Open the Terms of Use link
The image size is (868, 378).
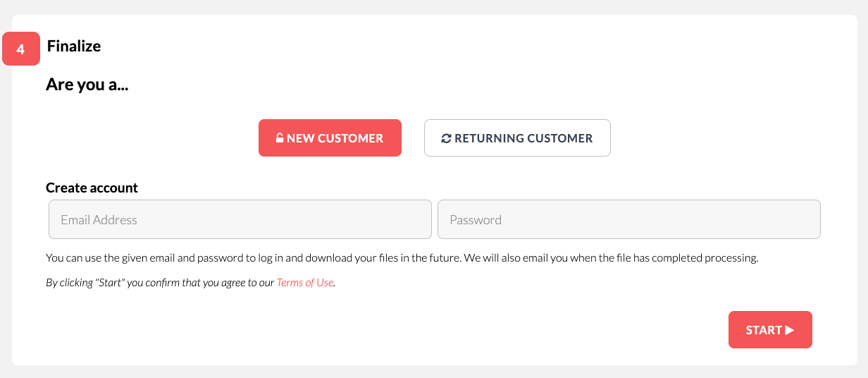[x=304, y=283]
